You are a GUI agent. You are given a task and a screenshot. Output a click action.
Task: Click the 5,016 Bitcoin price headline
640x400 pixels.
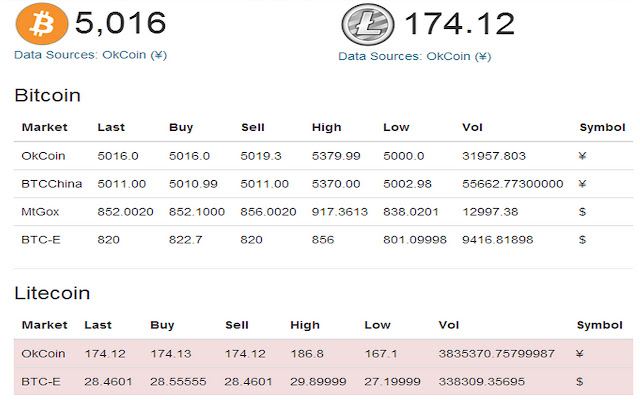point(120,23)
